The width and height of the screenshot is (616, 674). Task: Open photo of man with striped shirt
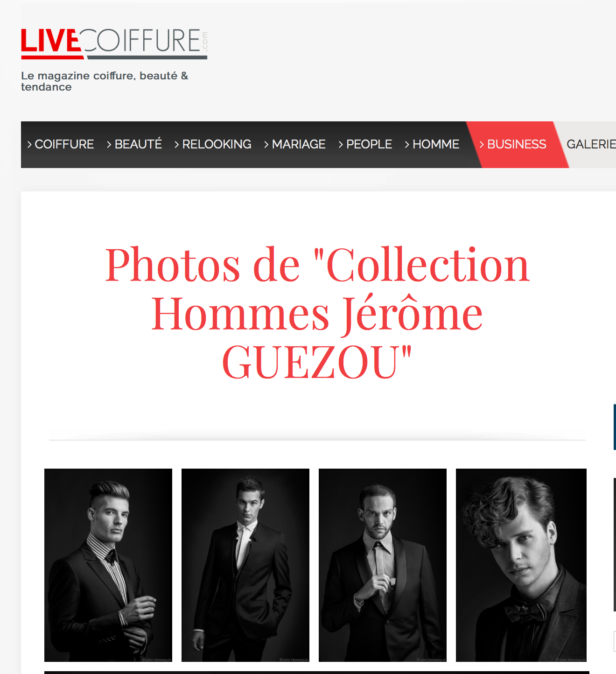coord(108,565)
